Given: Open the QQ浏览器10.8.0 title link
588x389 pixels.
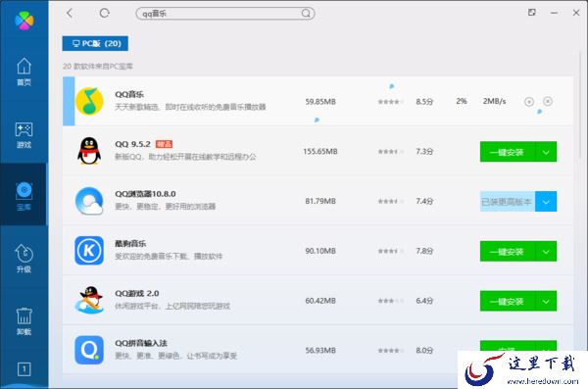Looking at the screenshot, I should pyautogui.click(x=145, y=194).
